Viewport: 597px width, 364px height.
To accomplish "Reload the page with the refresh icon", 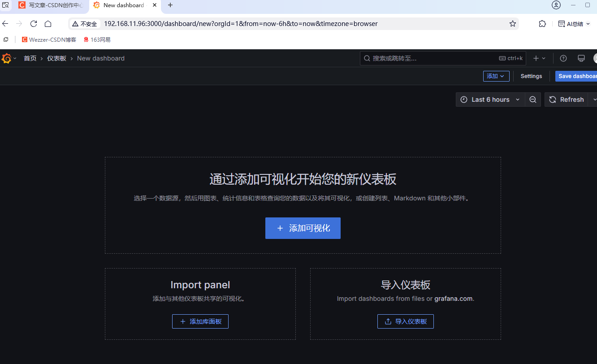I will [34, 24].
